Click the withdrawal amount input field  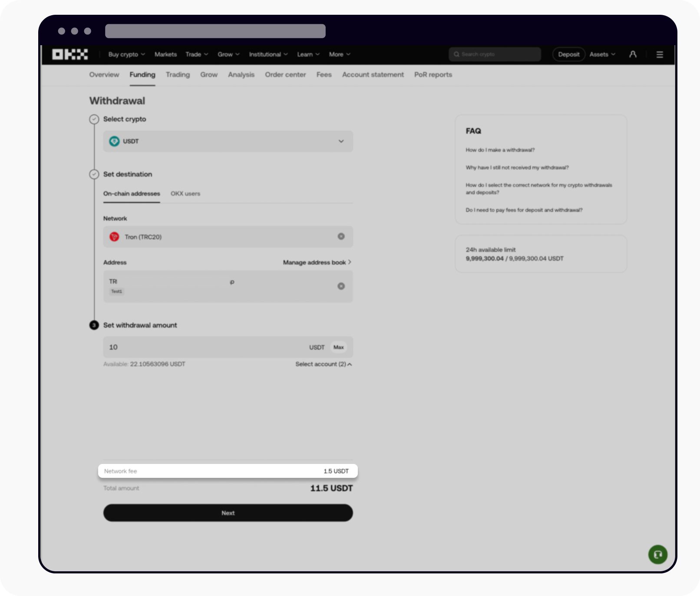(195, 347)
